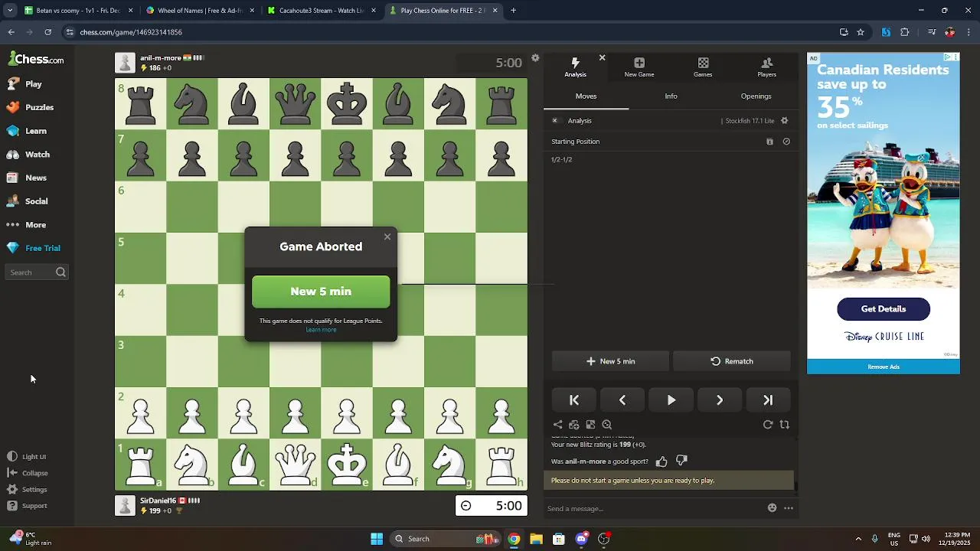The width and height of the screenshot is (980, 551).
Task: Step back one move
Action: pyautogui.click(x=622, y=400)
